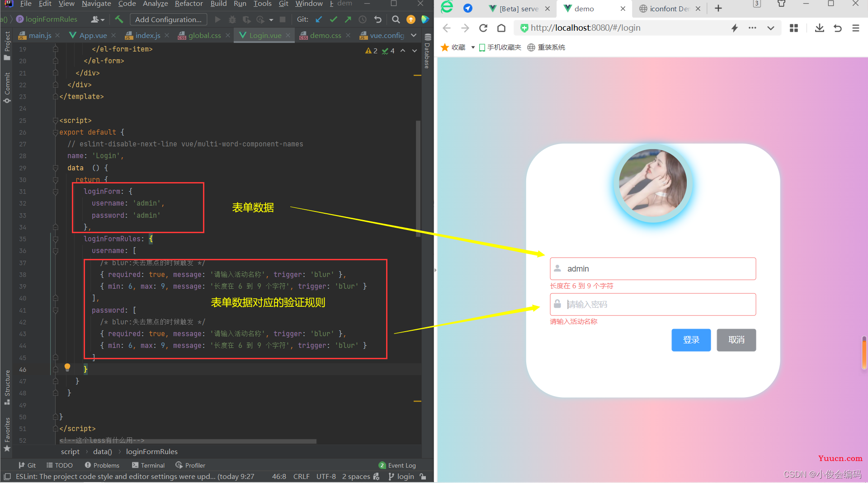Collapse the data() fold at line 29
The width and height of the screenshot is (868, 483).
click(55, 168)
